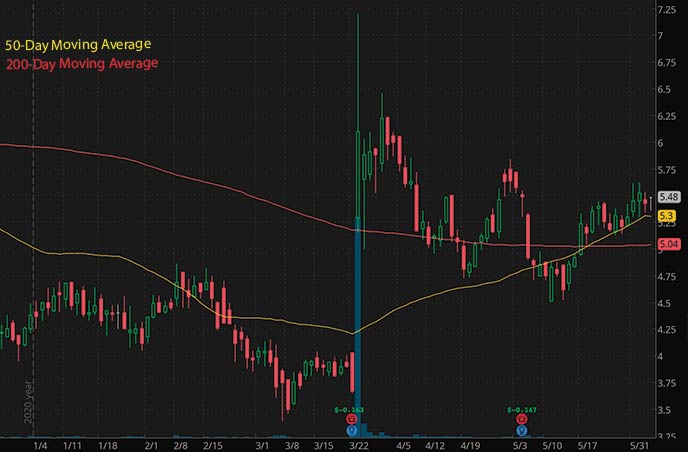688x452 pixels.
Task: Click the 5.48 last price bubble
Action: pos(669,197)
